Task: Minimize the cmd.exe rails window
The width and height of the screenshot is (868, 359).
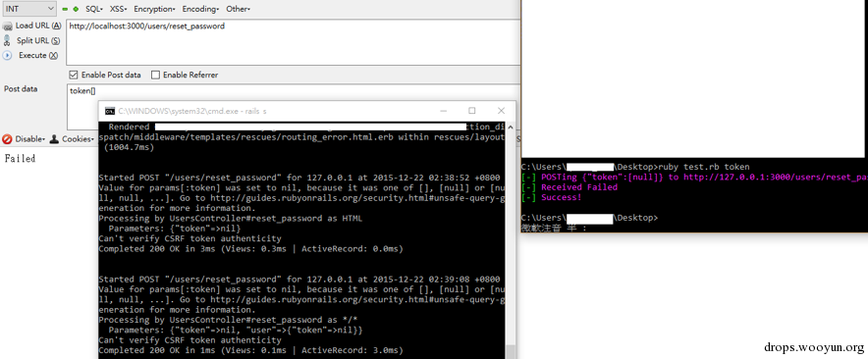Action: (x=443, y=111)
